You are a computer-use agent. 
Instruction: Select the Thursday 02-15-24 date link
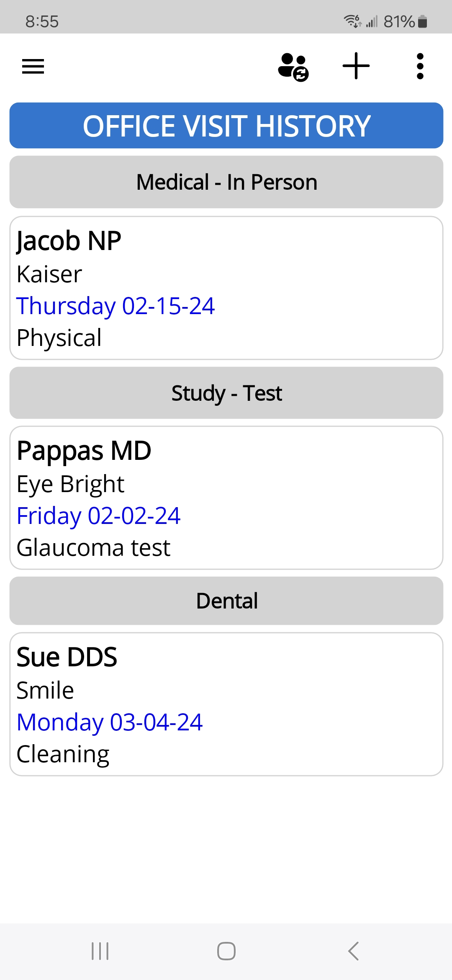click(x=116, y=306)
